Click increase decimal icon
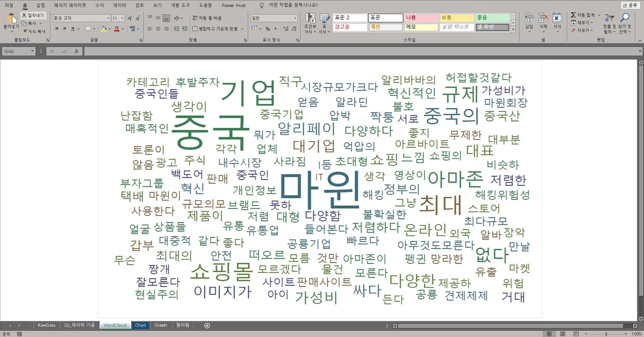The image size is (644, 337). 286,29
